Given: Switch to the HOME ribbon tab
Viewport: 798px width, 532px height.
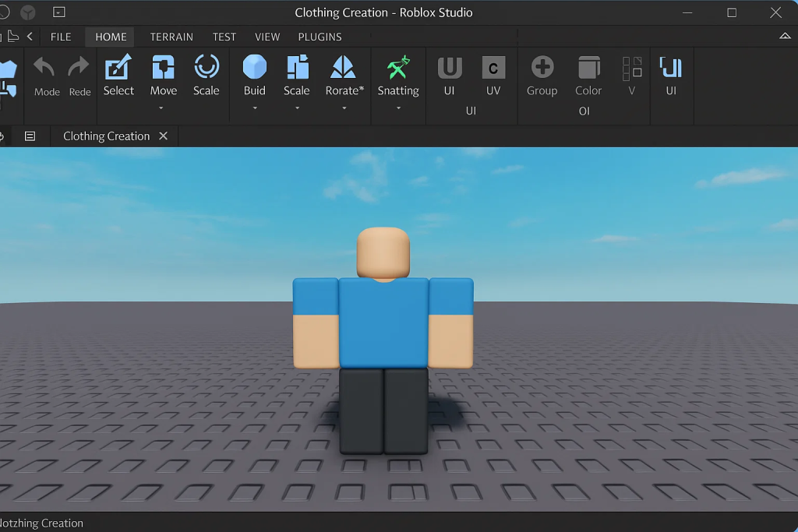Looking at the screenshot, I should 111,37.
